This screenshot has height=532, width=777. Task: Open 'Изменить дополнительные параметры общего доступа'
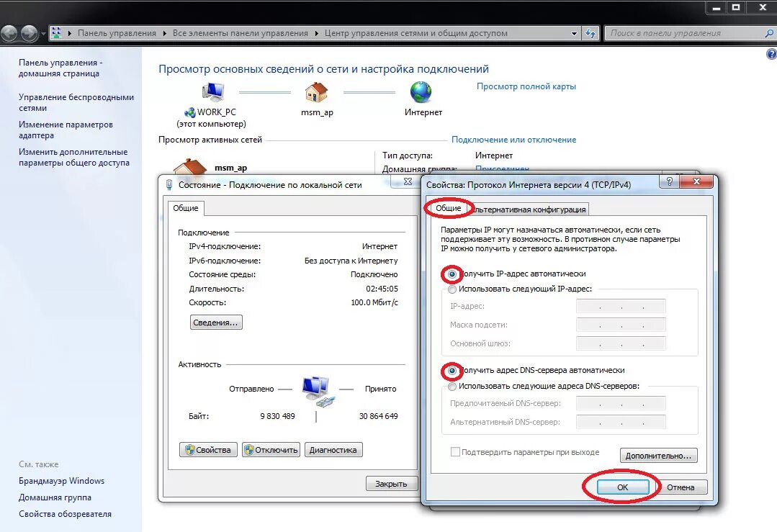pos(74,157)
